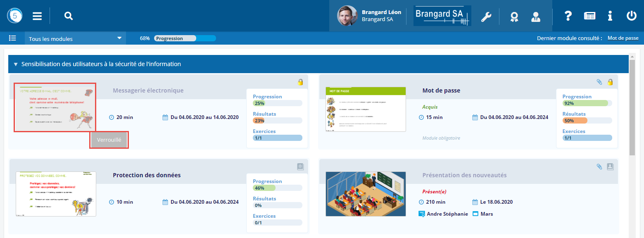644x238 pixels.
Task: Open help via question mark icon
Action: click(568, 16)
